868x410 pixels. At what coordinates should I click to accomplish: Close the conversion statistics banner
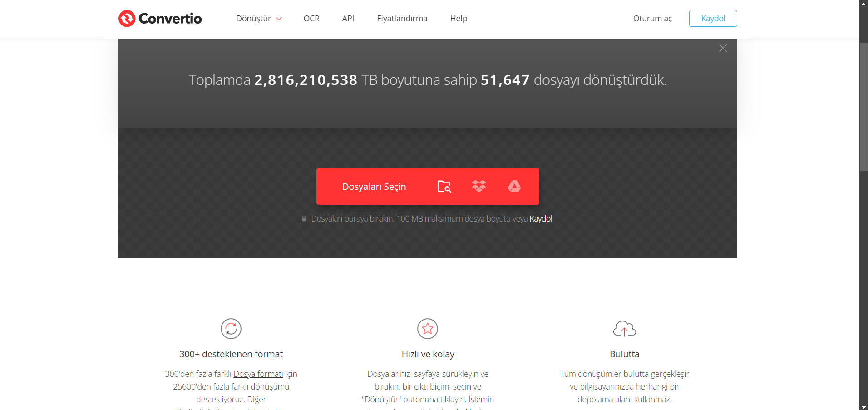coord(723,48)
